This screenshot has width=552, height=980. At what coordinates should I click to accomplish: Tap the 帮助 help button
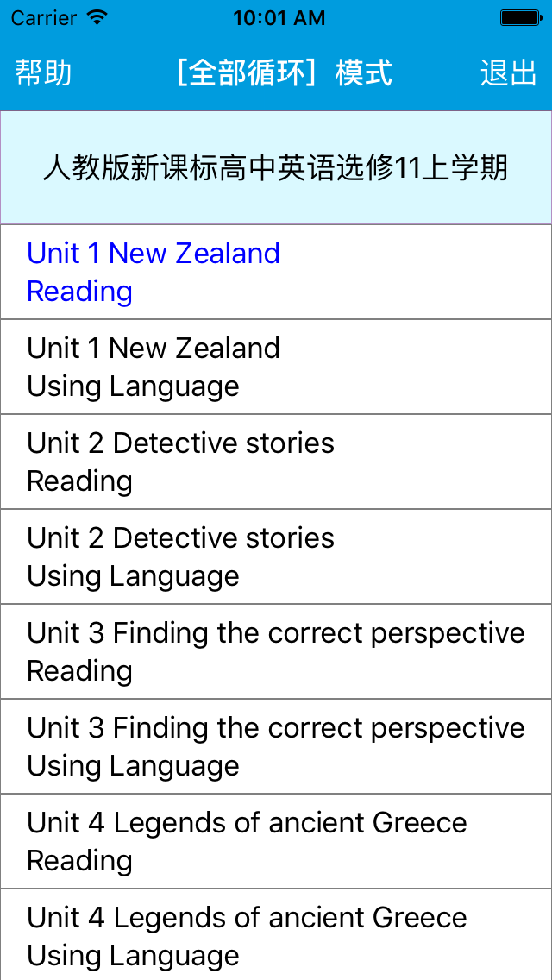click(43, 73)
